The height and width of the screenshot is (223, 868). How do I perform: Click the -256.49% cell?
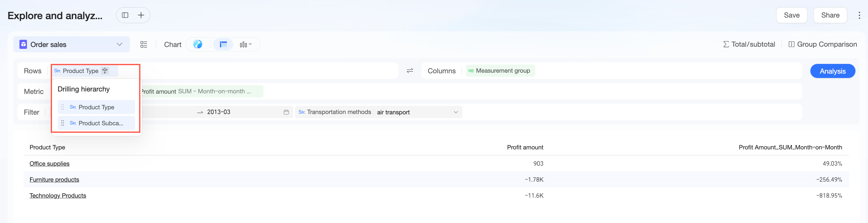pyautogui.click(x=829, y=179)
